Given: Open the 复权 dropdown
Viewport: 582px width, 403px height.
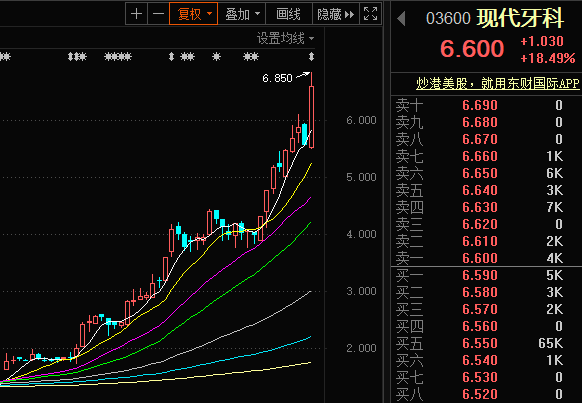Looking at the screenshot, I should 193,14.
